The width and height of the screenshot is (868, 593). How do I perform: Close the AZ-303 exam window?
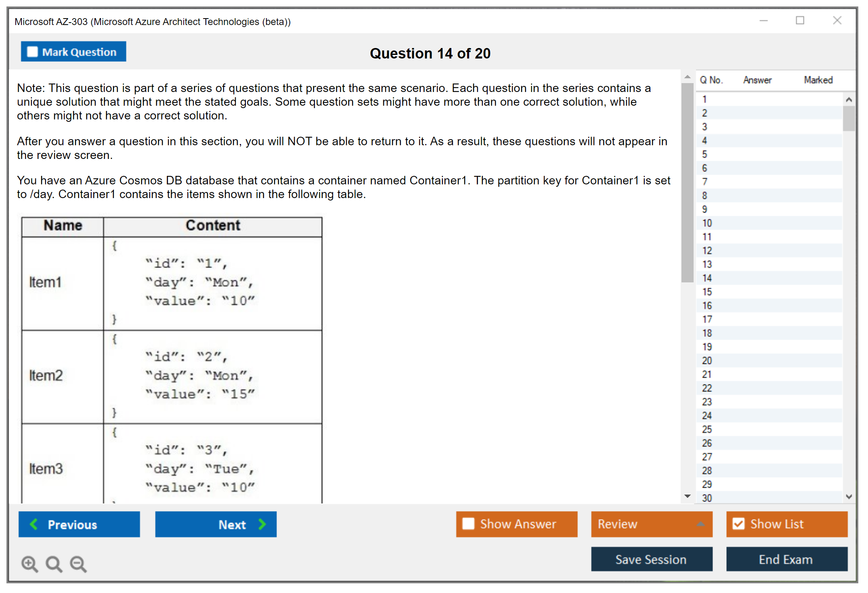(x=837, y=21)
